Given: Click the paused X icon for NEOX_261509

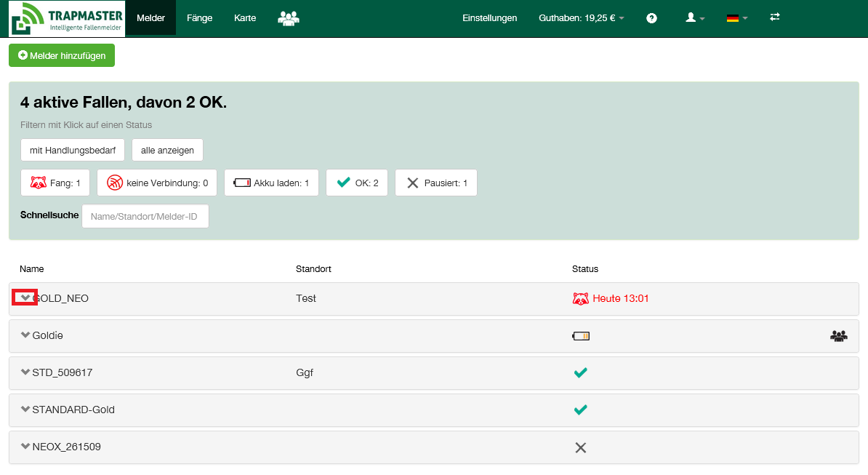Looking at the screenshot, I should (x=580, y=447).
